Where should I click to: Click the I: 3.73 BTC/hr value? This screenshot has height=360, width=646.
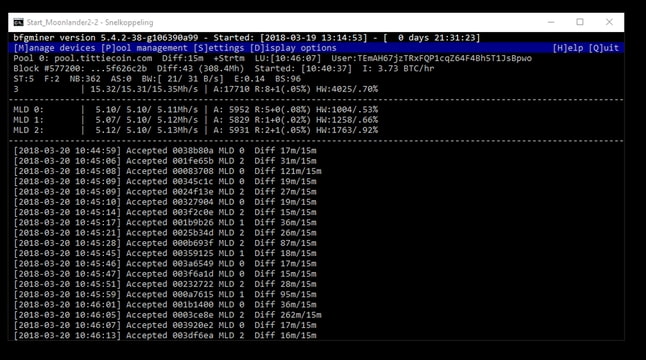(x=398, y=68)
